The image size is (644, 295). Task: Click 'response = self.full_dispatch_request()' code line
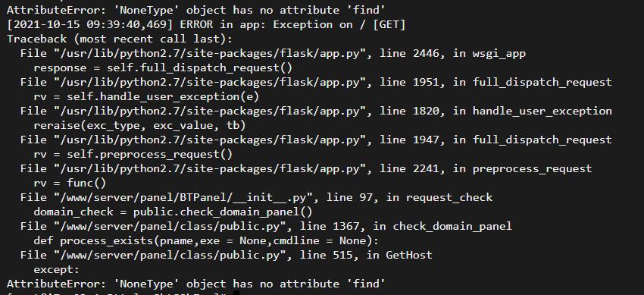(x=163, y=67)
